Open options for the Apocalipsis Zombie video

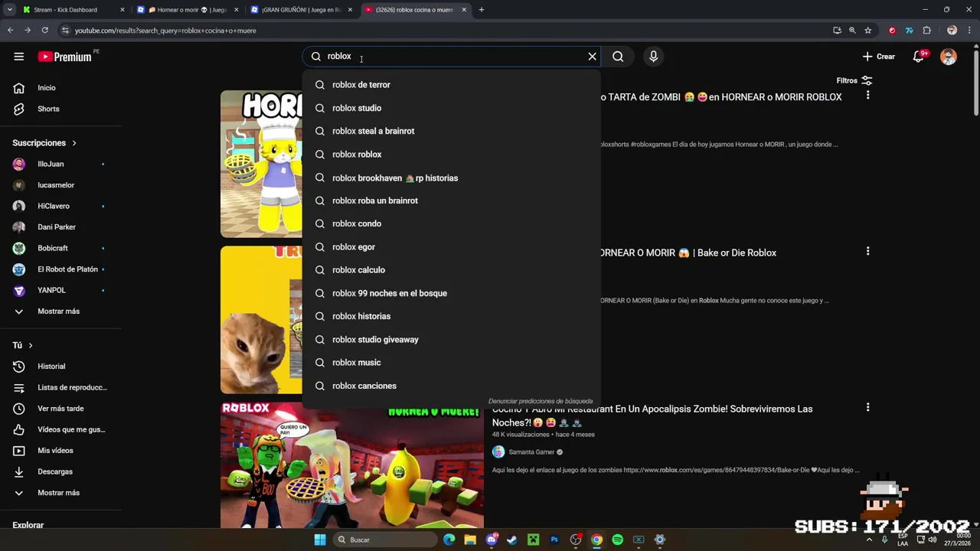click(867, 408)
